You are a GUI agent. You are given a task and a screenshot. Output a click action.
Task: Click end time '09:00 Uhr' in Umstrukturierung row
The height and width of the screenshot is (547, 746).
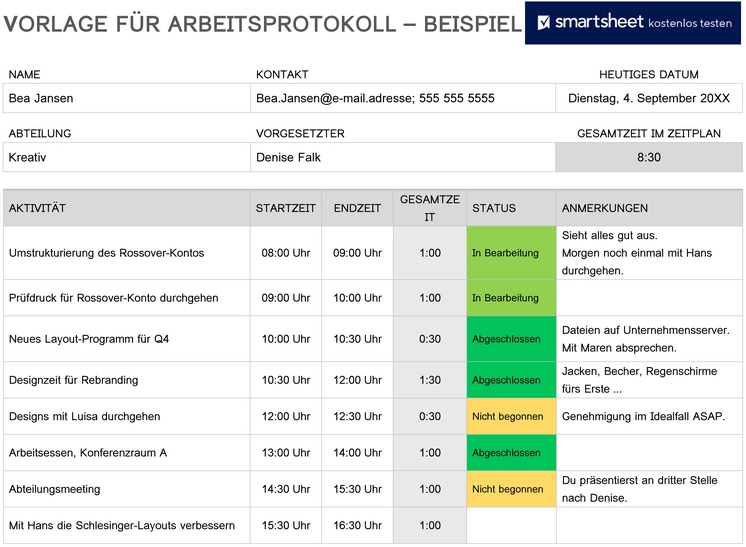[357, 253]
